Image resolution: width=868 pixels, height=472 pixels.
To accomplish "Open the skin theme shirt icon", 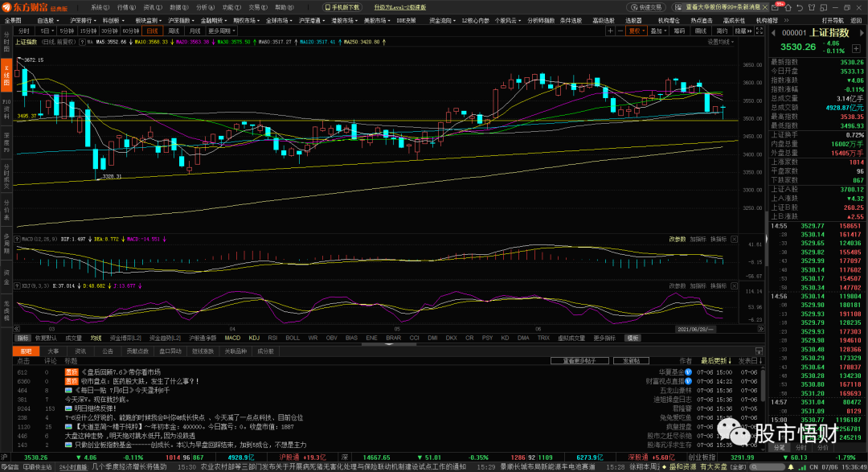I will coord(812,8).
